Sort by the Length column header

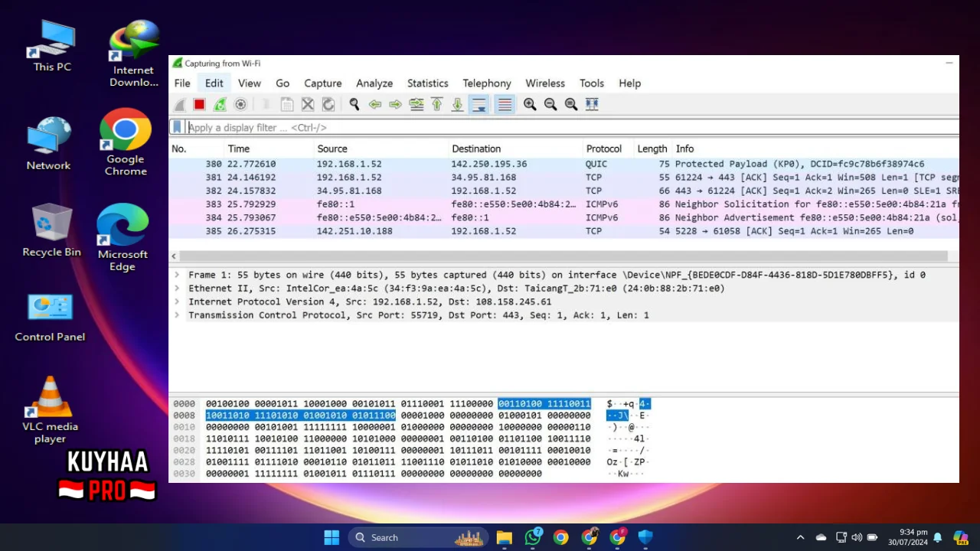652,148
